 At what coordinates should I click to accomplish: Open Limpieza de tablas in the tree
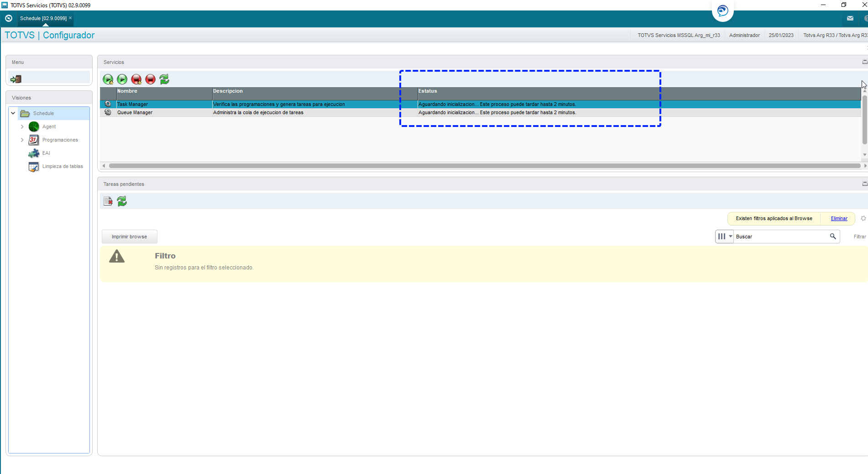point(63,166)
